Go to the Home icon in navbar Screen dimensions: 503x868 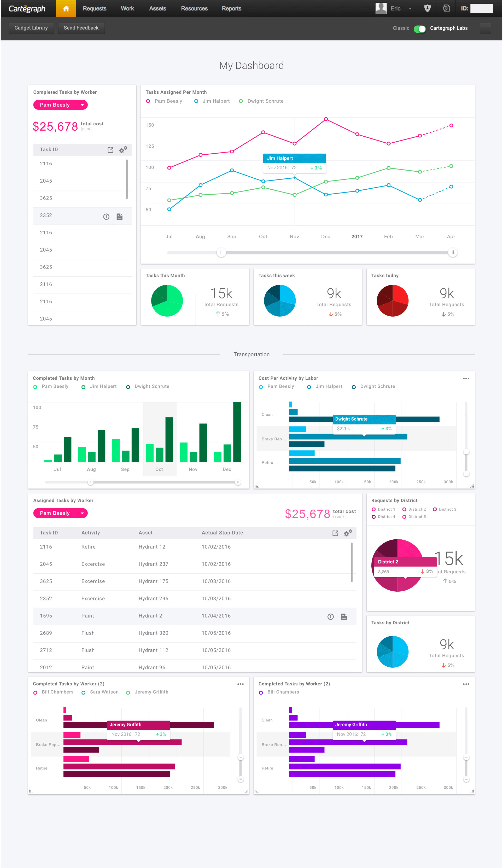point(66,9)
